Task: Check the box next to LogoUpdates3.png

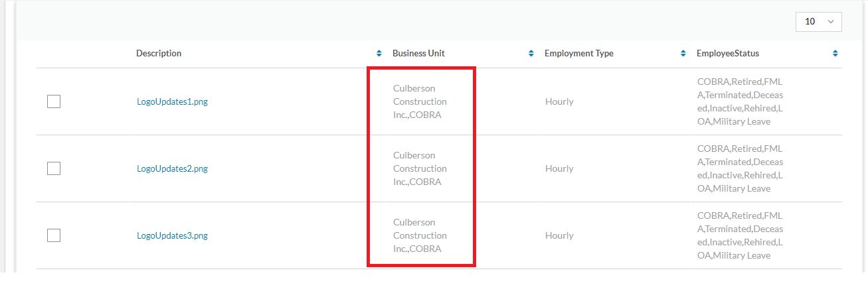Action: click(x=54, y=235)
